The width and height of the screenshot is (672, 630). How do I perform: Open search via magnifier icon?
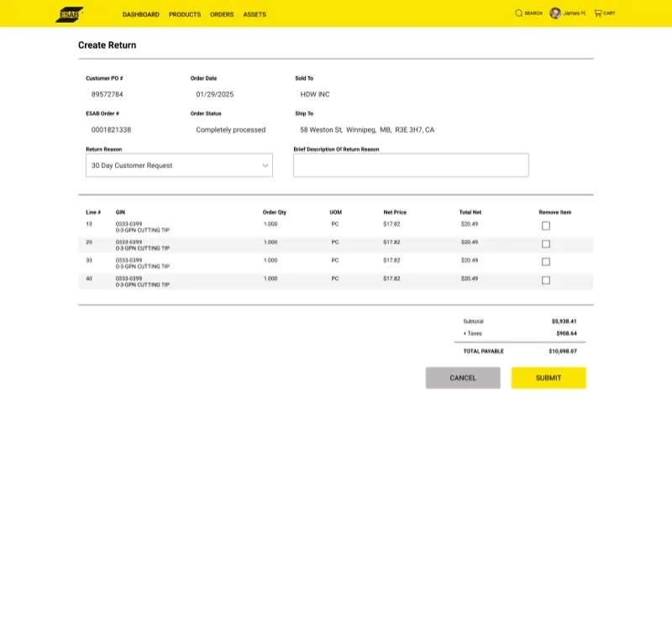click(x=518, y=13)
